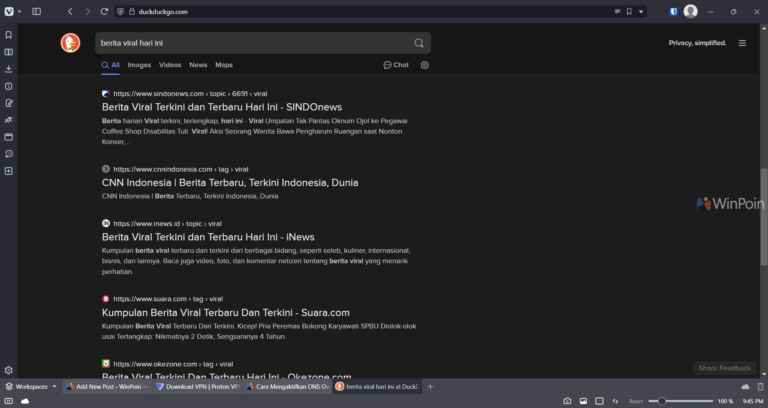Select the 'berita viral hari ini' tab
768x408 pixels.
[377, 386]
